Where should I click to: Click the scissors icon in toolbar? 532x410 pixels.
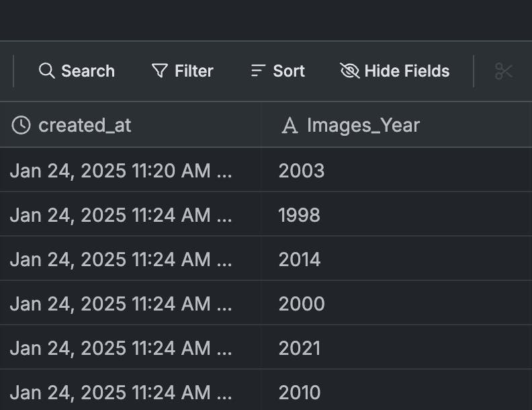tap(504, 71)
